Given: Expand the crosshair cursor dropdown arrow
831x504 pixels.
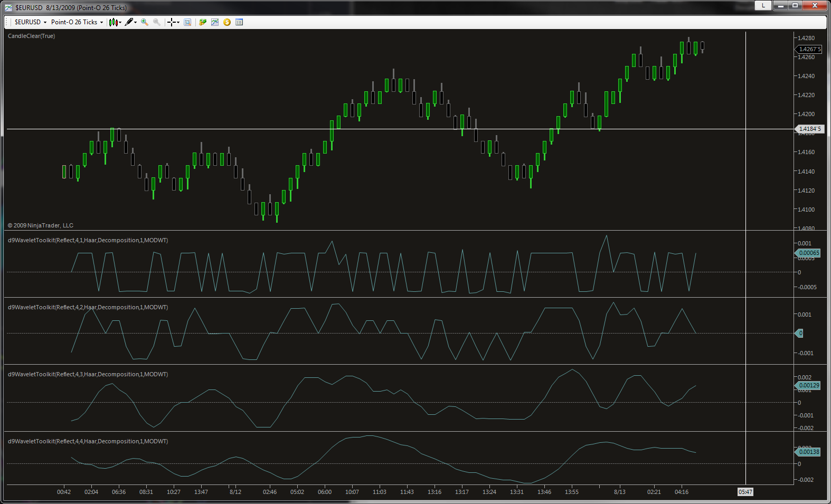Looking at the screenshot, I should coord(178,22).
